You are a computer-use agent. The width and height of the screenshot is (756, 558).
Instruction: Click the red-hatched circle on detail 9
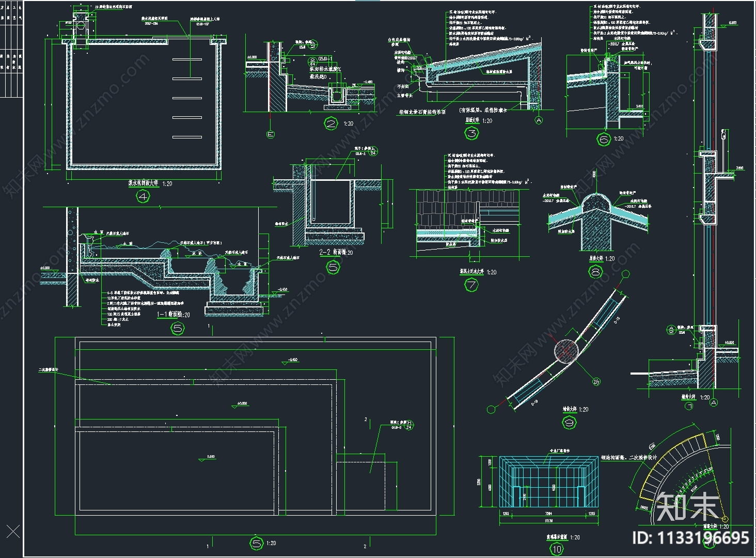[x=567, y=352]
